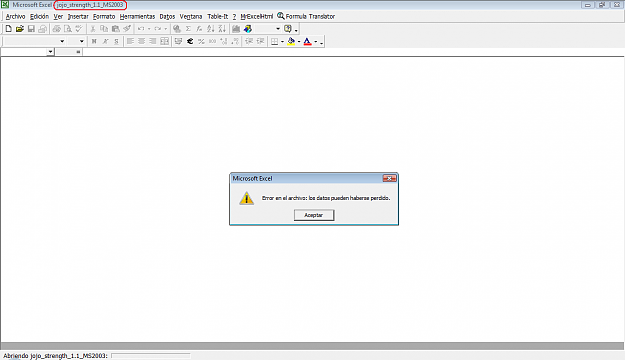Viewport: 625px width, 360px height.
Task: Sort ascending with the A-Z icon
Action: pyautogui.click(x=211, y=29)
